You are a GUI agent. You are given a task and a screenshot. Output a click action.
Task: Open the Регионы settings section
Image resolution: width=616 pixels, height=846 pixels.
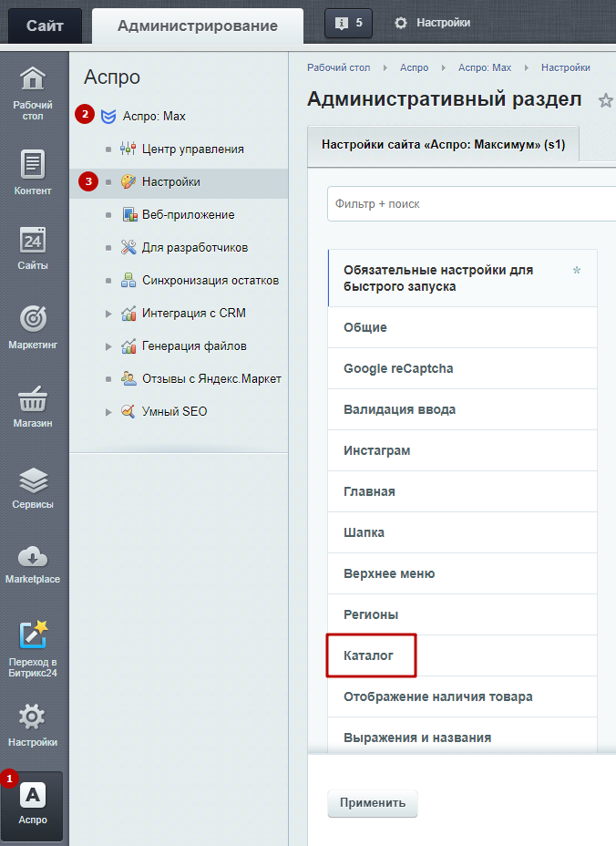click(x=462, y=614)
